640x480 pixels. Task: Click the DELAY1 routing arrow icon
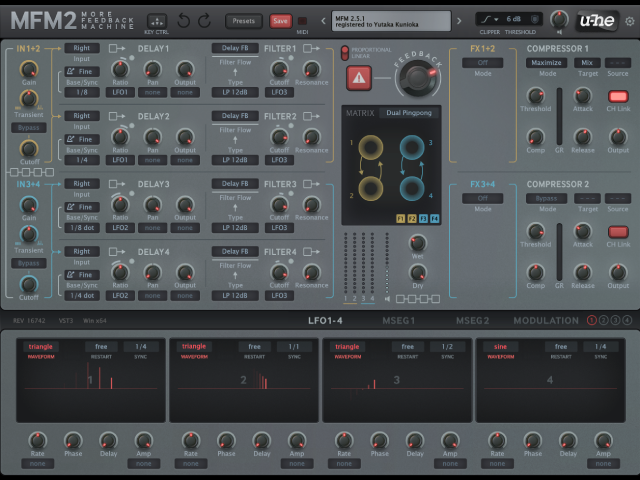[x=117, y=49]
